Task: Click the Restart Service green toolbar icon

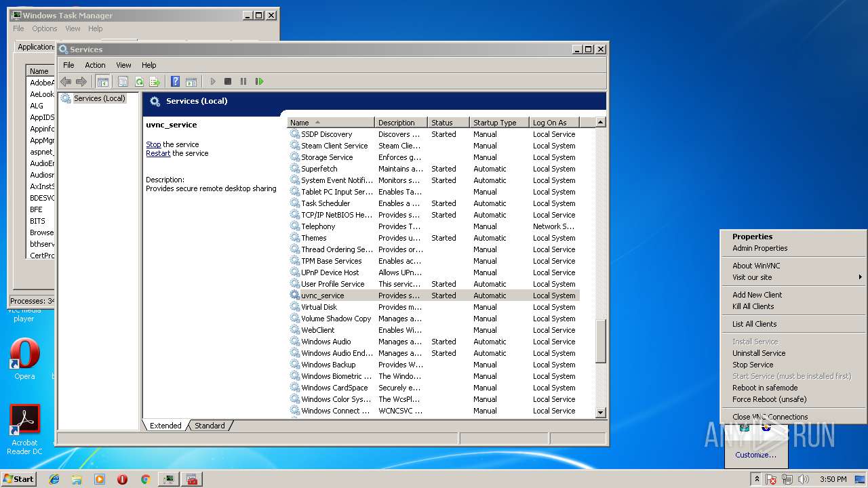Action: (259, 81)
